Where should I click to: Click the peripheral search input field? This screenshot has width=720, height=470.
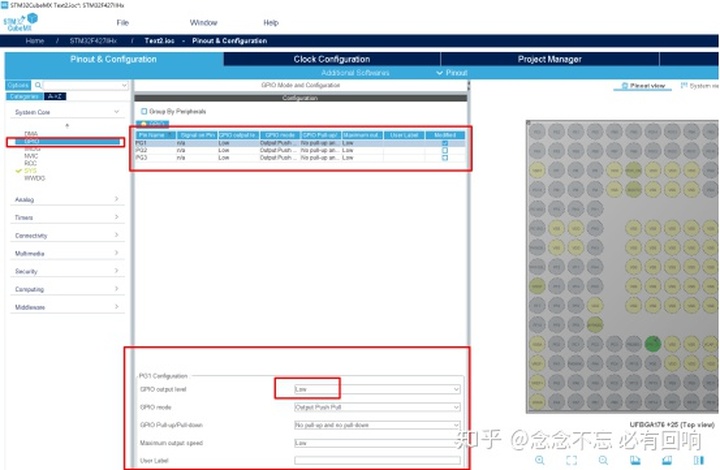point(81,85)
